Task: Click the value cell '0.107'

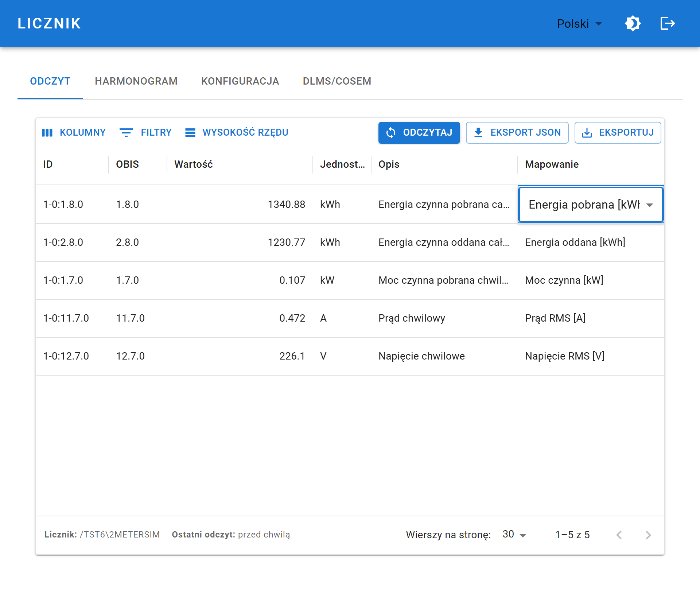Action: click(240, 280)
